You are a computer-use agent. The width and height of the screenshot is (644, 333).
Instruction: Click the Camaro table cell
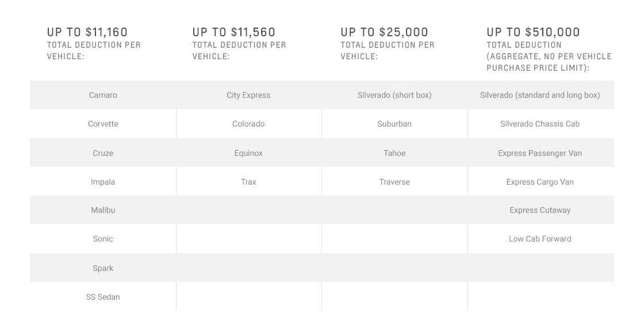103,95
